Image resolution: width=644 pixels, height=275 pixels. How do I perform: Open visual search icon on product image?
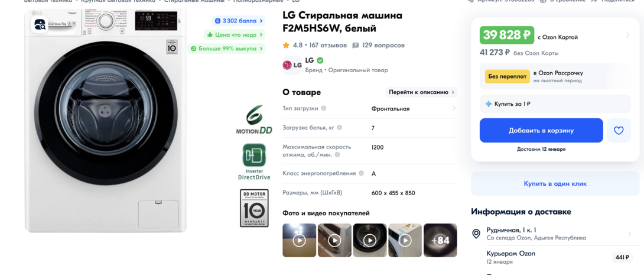pos(40,24)
